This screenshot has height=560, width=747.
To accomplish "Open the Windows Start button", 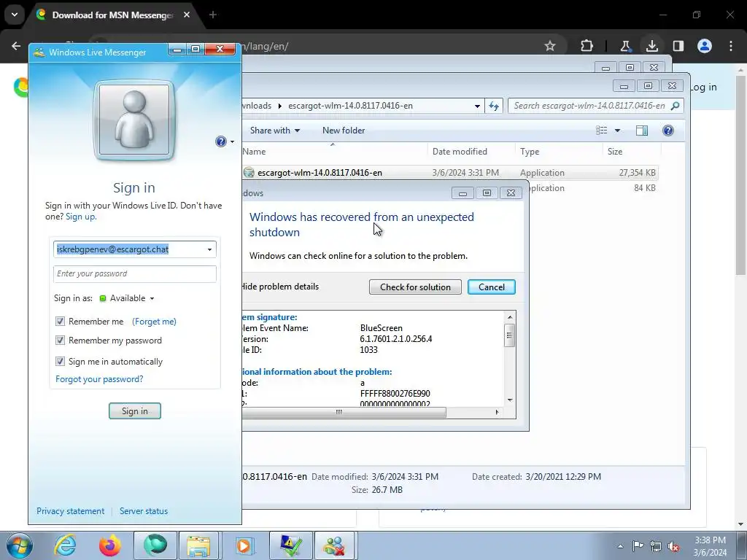I will coord(19,545).
